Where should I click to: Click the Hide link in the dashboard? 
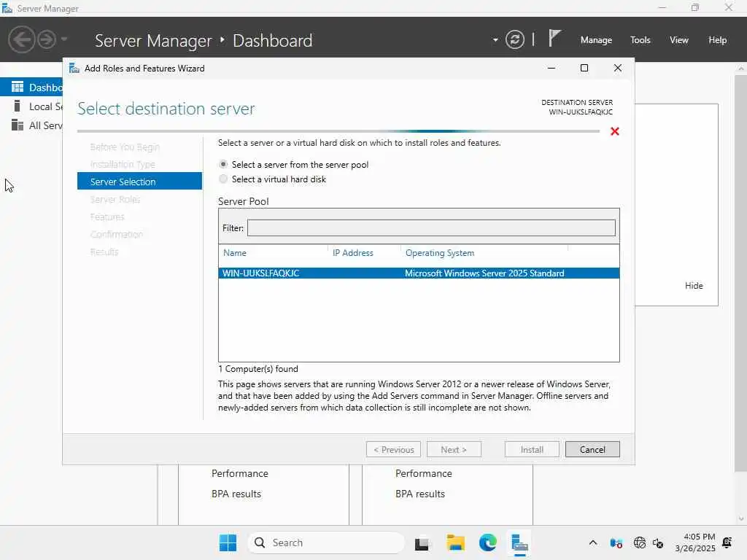pyautogui.click(x=694, y=286)
